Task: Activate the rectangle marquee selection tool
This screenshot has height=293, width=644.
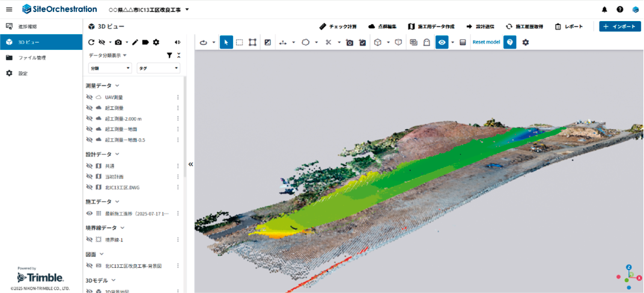Action: tap(239, 42)
